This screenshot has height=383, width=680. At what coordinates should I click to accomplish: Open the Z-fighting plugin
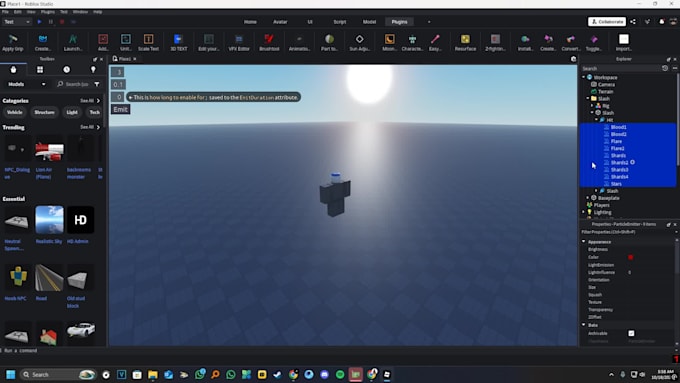(x=495, y=39)
